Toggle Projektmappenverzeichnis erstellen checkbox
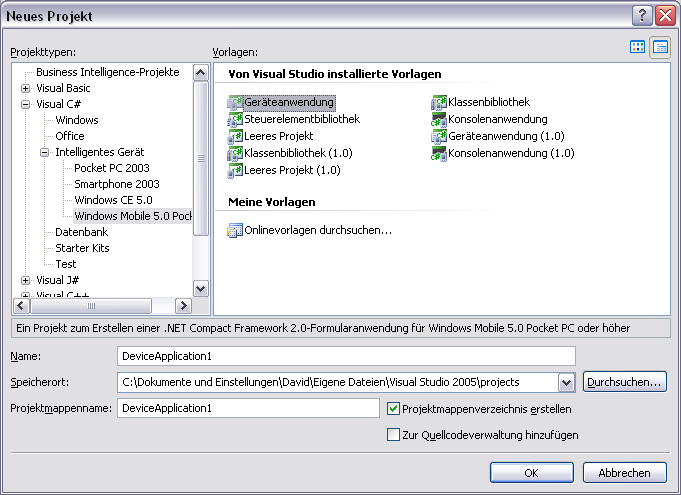This screenshot has height=495, width=681. [x=393, y=409]
